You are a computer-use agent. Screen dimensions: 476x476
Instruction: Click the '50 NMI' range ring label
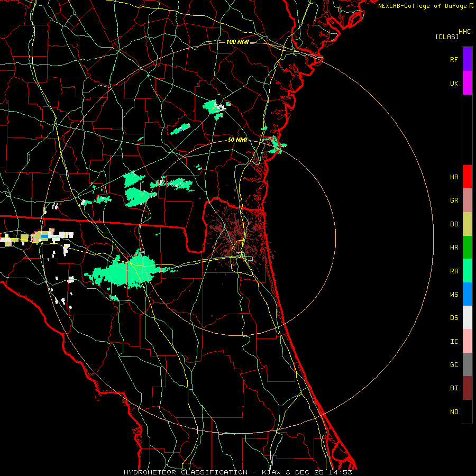(x=237, y=140)
